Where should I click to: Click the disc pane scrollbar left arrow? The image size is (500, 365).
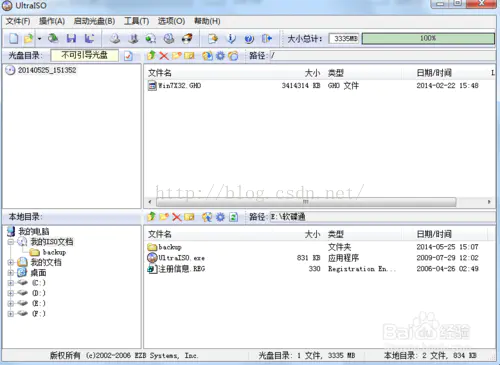click(150, 202)
